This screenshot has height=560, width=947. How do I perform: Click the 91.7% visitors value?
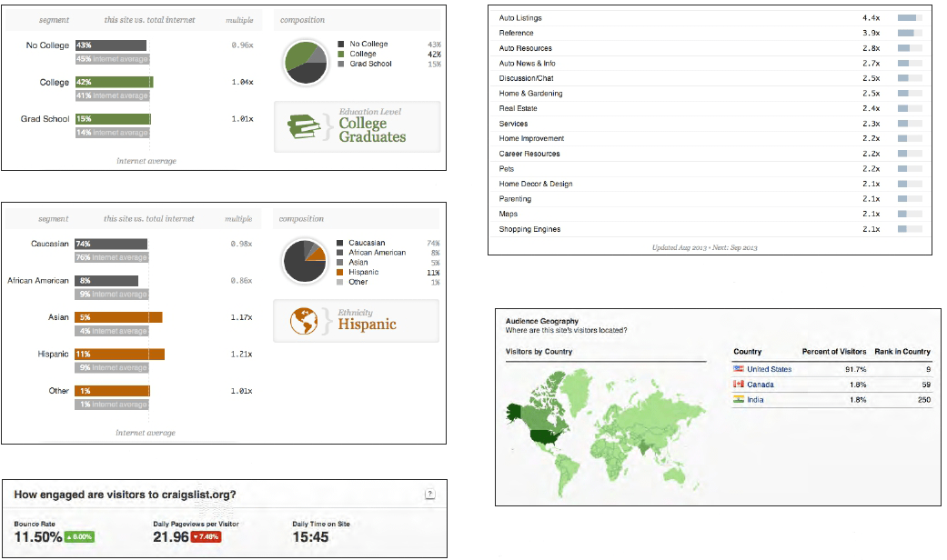(856, 369)
